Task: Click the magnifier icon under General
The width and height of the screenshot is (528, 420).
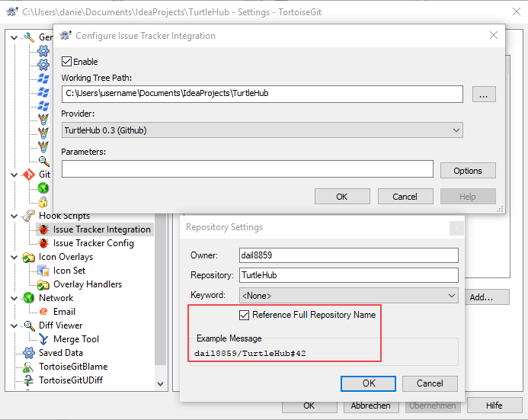Action: pos(43,161)
